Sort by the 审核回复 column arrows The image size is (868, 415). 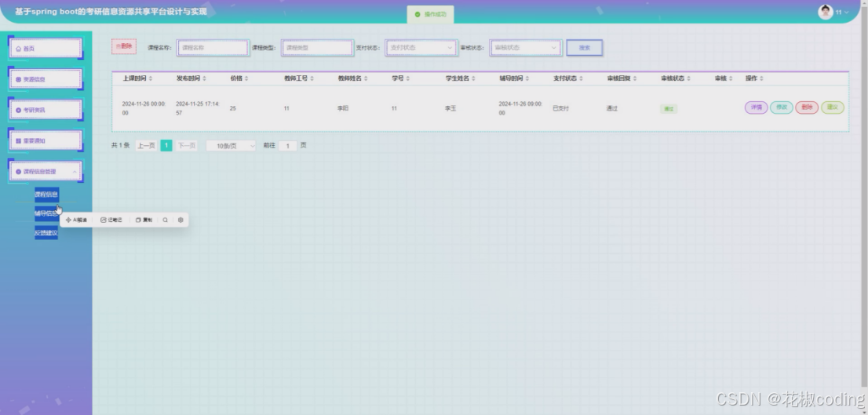(x=634, y=78)
